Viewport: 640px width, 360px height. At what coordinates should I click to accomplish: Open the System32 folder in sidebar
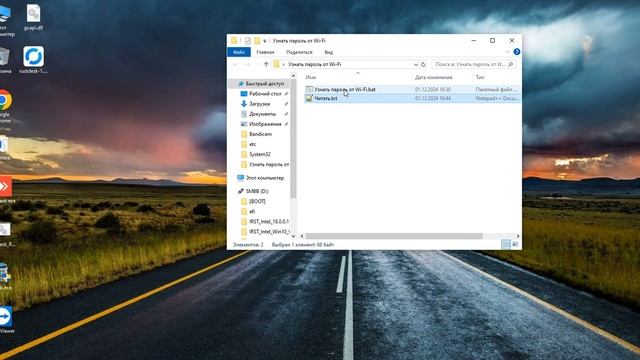[260, 154]
